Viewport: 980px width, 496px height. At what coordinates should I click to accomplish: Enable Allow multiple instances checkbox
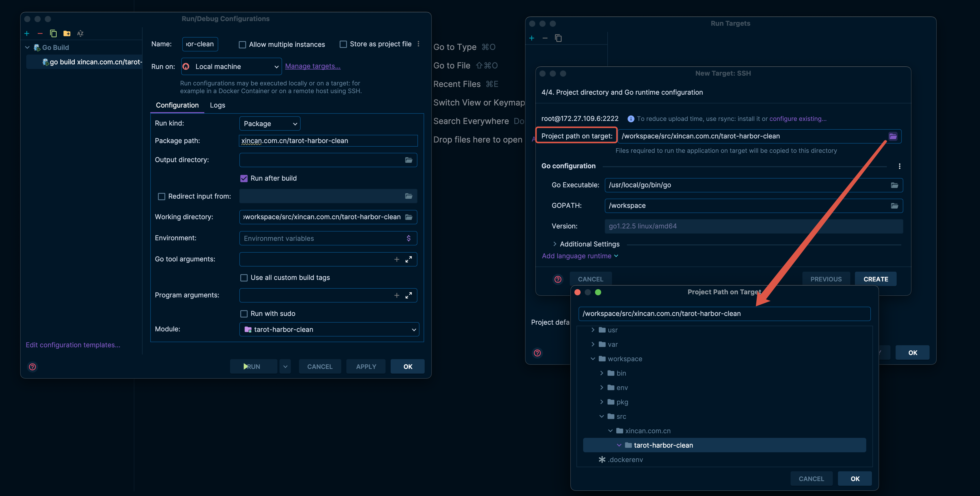point(242,45)
